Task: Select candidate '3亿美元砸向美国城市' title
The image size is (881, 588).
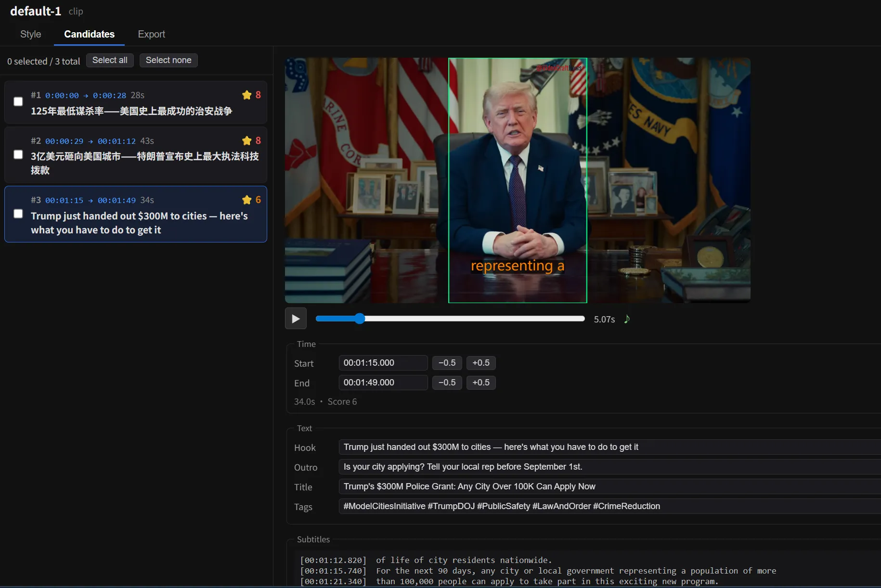Action: 145,163
